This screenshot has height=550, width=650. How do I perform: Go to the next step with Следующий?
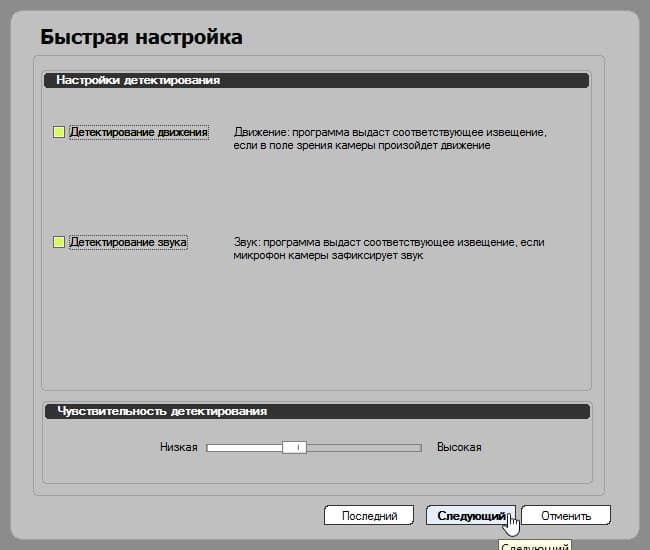(x=471, y=516)
